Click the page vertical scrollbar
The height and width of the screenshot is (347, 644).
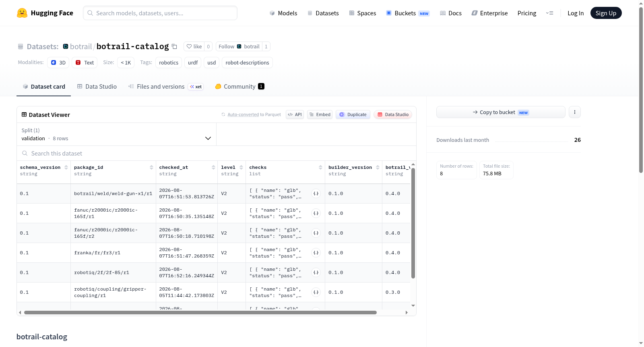[641, 90]
